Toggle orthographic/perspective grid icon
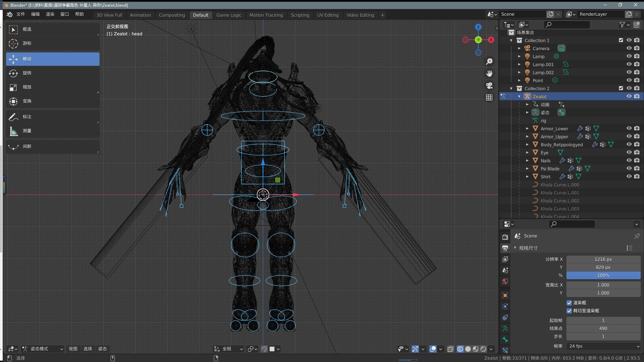644x362 pixels. click(x=489, y=97)
